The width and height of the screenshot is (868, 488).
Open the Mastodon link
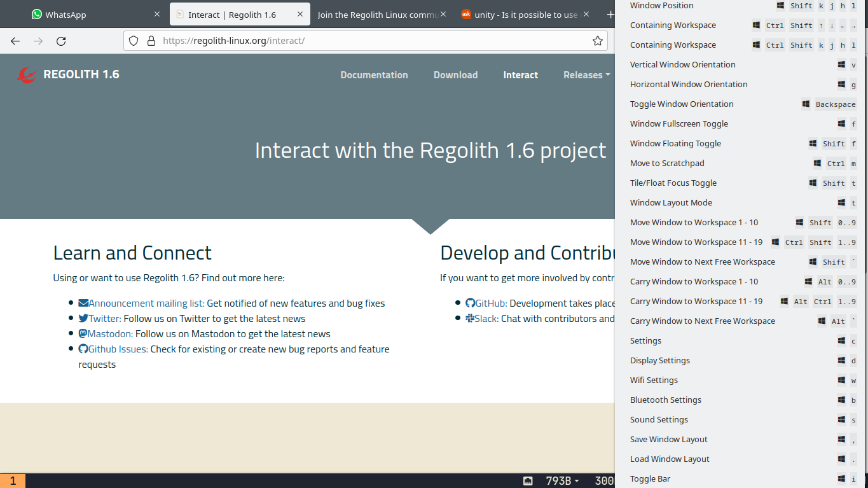click(x=110, y=334)
